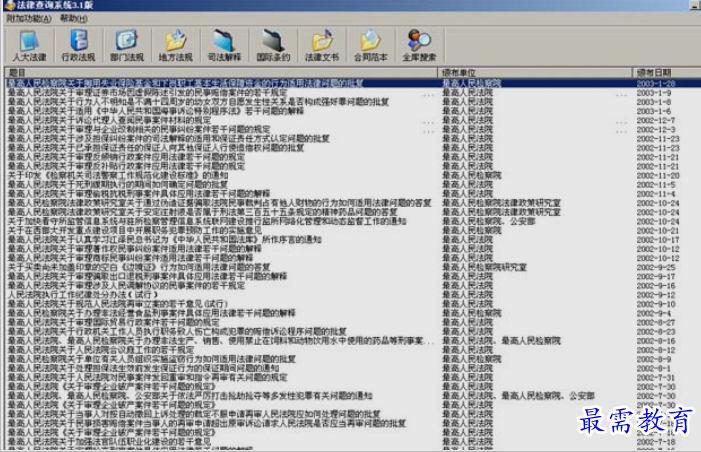Click publisher cell 最高人民法院、最高人民检察院、公安部
The image size is (701, 452).
(x=518, y=396)
